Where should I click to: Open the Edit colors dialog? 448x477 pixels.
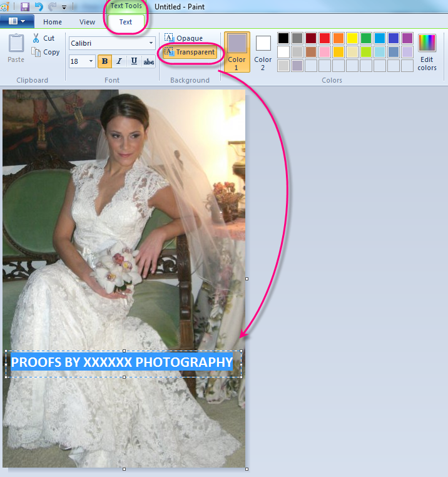click(x=427, y=52)
